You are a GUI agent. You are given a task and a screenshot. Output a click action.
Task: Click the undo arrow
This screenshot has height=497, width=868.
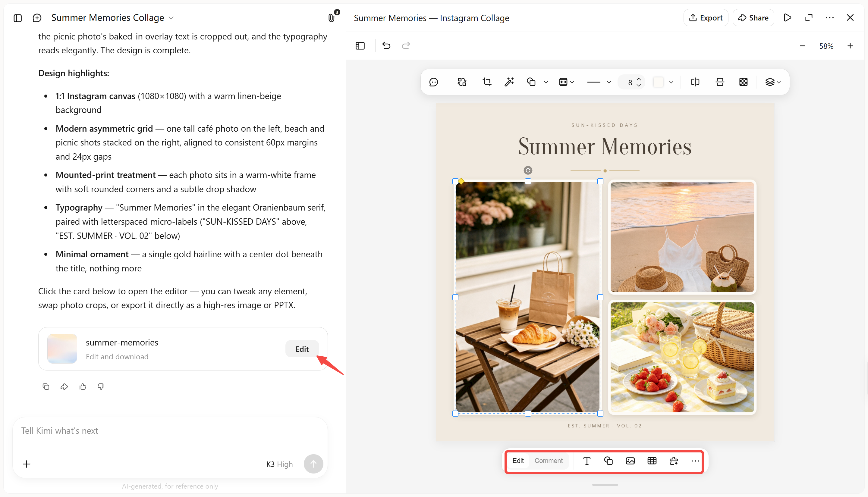(386, 45)
